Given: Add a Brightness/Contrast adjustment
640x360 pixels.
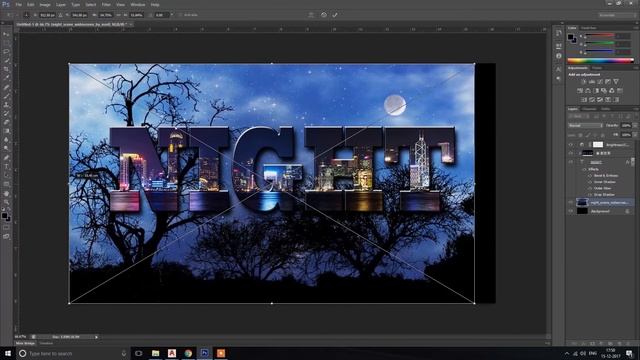Looking at the screenshot, I should pos(584,82).
